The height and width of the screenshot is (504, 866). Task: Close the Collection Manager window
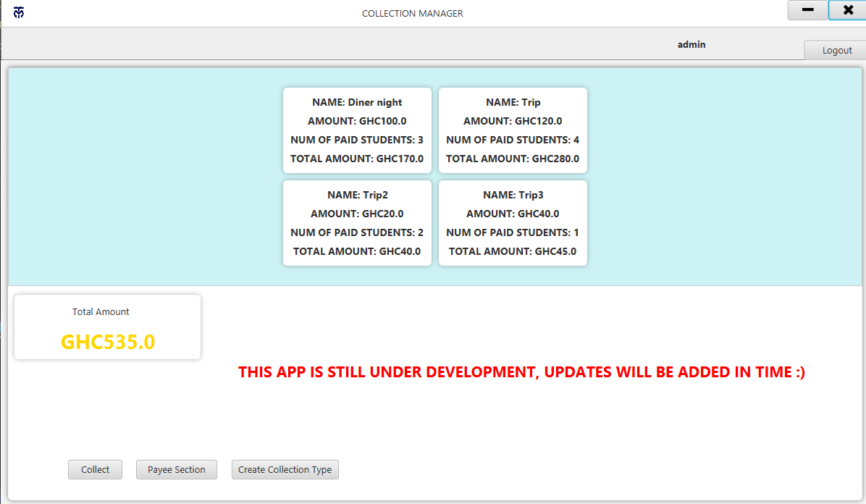[847, 10]
